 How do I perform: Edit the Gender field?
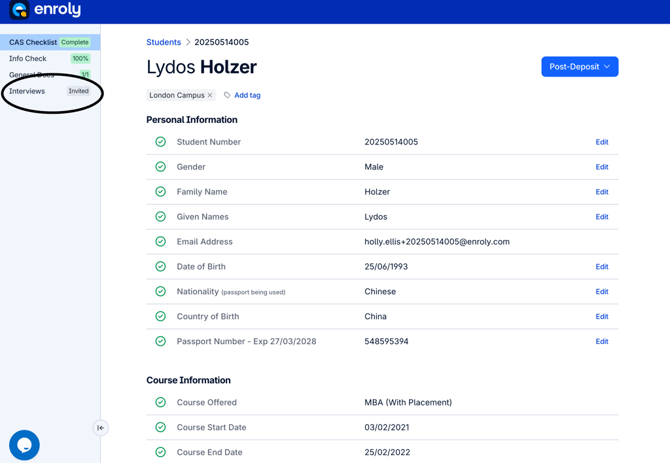pyautogui.click(x=602, y=167)
